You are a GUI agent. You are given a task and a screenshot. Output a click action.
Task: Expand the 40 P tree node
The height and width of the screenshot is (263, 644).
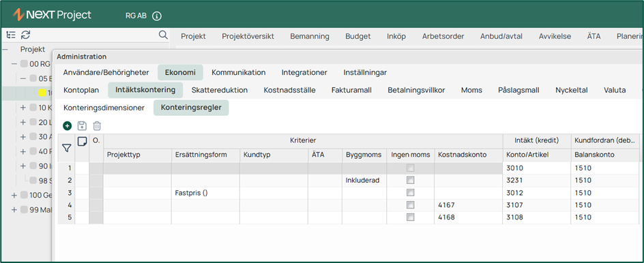[x=23, y=151]
